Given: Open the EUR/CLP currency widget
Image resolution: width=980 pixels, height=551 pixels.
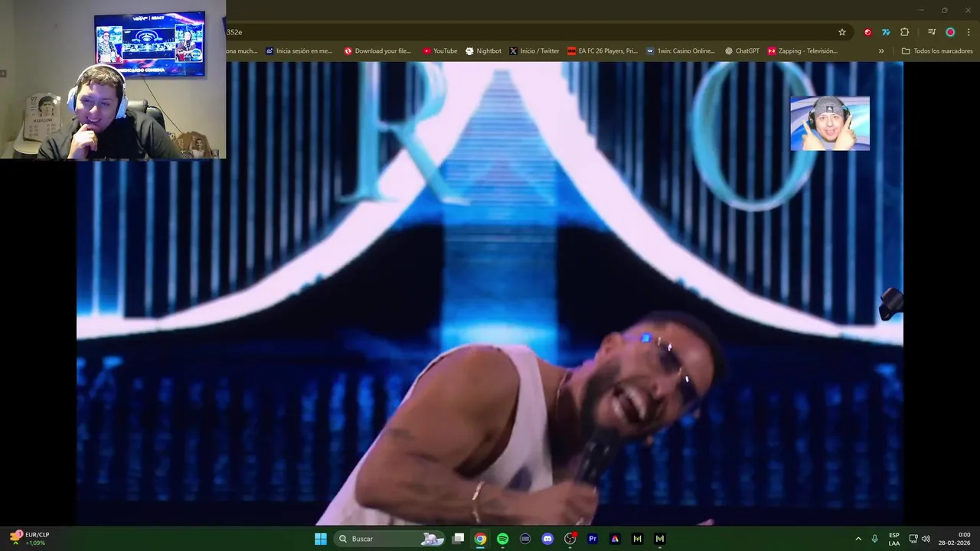Looking at the screenshot, I should pyautogui.click(x=29, y=539).
